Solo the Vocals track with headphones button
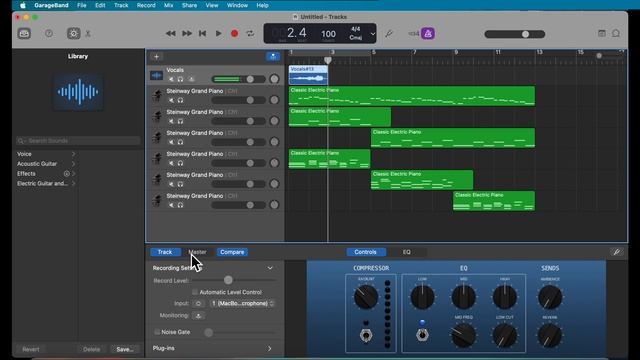Viewport: 640px width, 360px height. coord(180,80)
